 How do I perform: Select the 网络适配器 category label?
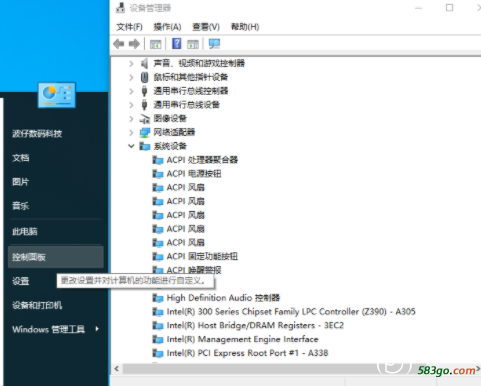(174, 132)
